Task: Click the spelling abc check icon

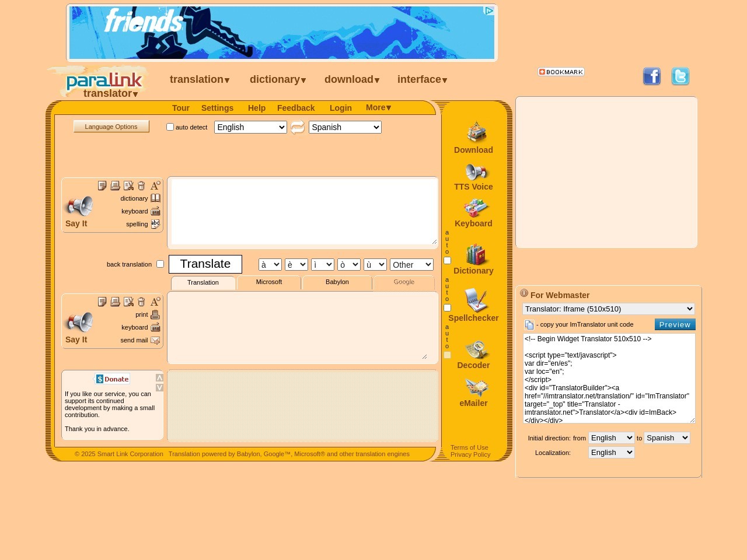Action: (155, 224)
